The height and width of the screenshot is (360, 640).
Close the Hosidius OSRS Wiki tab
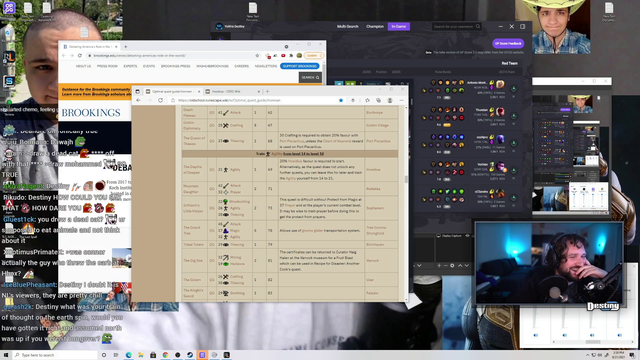[x=259, y=91]
